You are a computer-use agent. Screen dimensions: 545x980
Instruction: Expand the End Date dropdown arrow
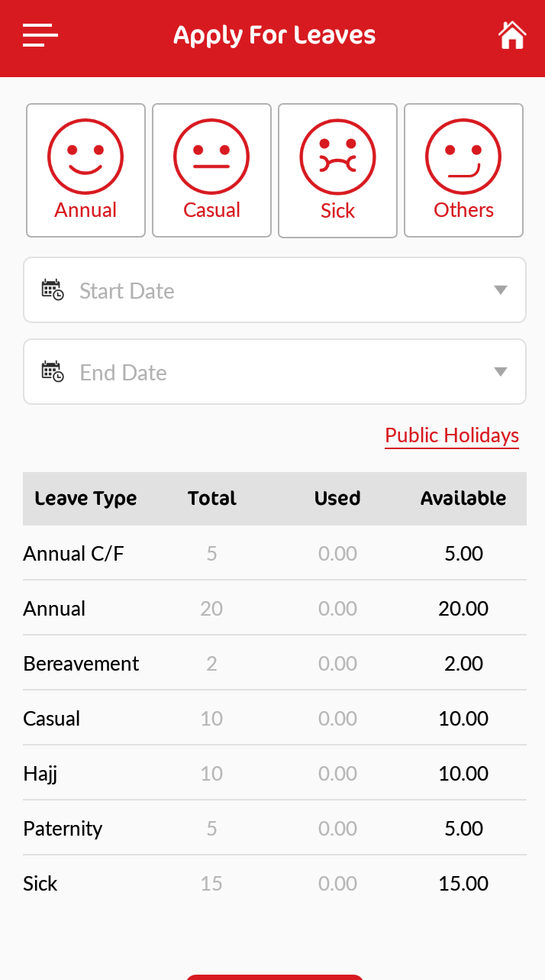501,372
